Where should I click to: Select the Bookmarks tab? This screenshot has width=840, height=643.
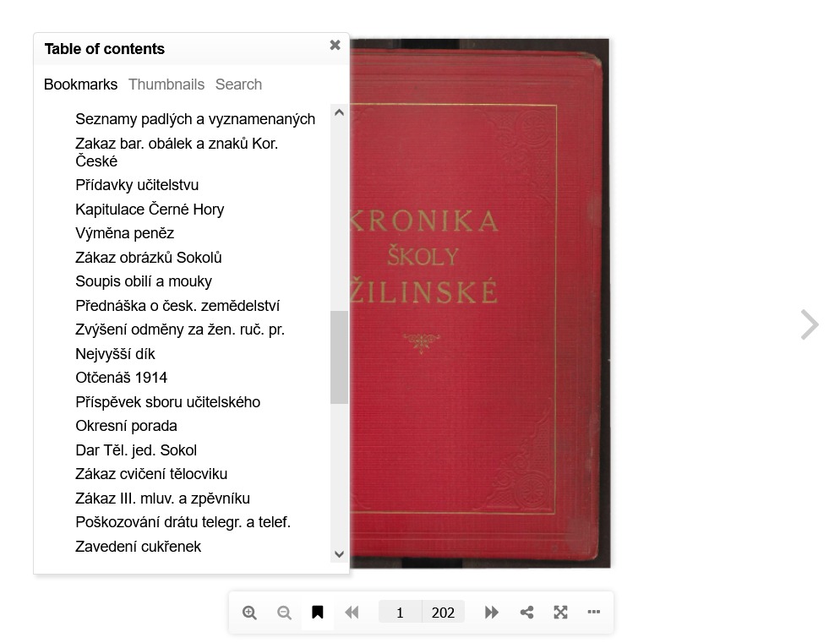point(80,84)
